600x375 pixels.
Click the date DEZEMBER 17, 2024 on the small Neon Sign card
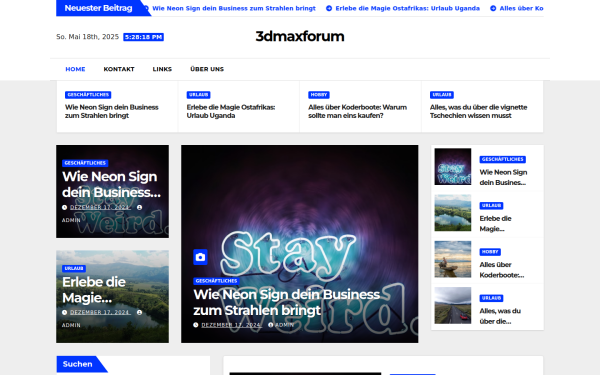click(100, 207)
